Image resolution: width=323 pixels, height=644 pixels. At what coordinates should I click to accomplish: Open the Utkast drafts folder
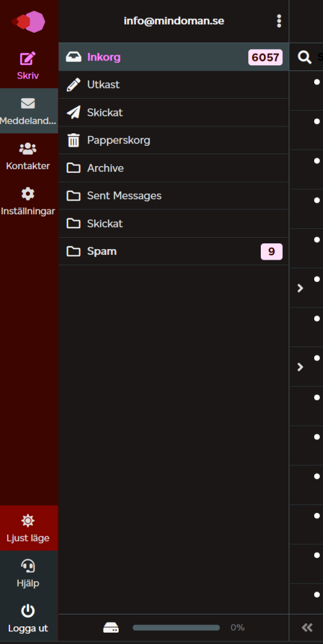tap(173, 85)
